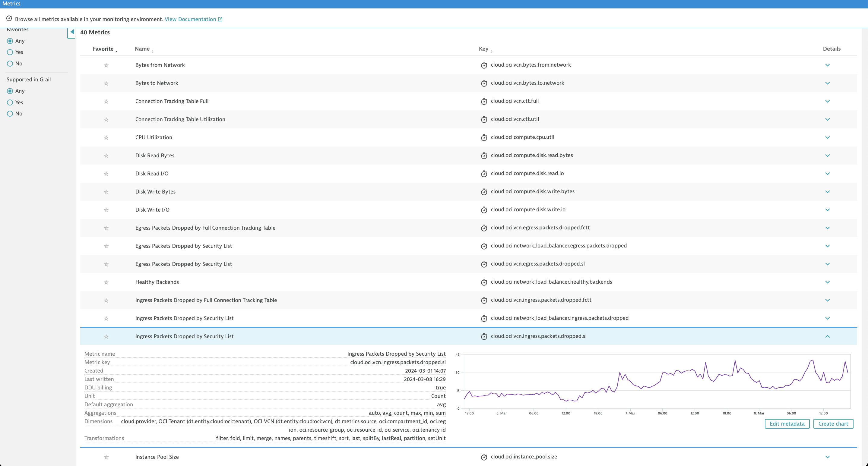Click the 40 Metrics heading
Image resolution: width=868 pixels, height=466 pixels.
[x=95, y=32]
